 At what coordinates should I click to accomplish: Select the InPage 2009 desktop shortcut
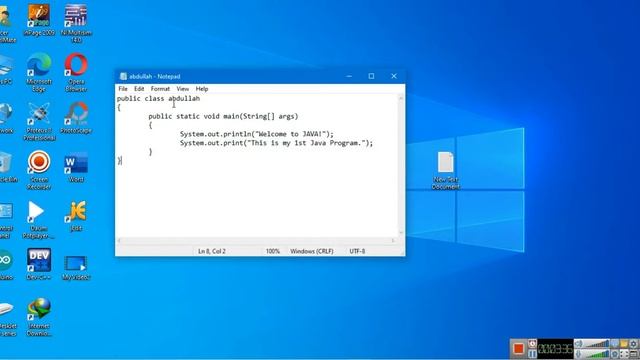click(39, 20)
